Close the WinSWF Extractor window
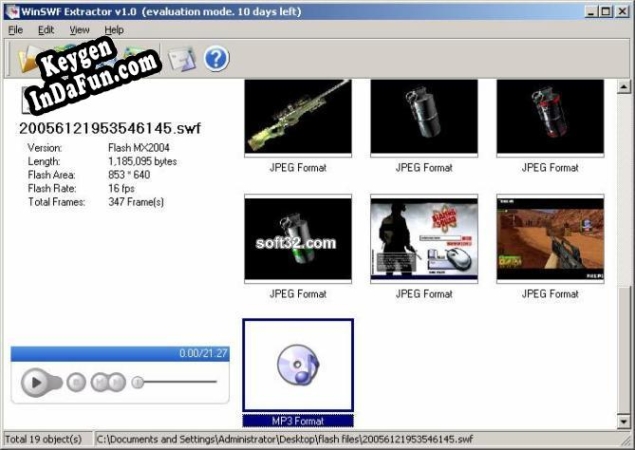The height and width of the screenshot is (450, 635). (622, 11)
